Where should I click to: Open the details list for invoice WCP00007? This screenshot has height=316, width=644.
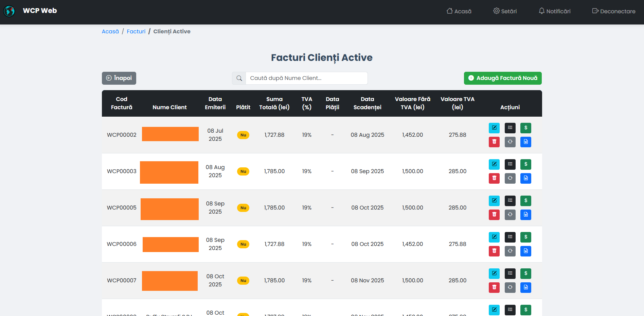(x=510, y=273)
